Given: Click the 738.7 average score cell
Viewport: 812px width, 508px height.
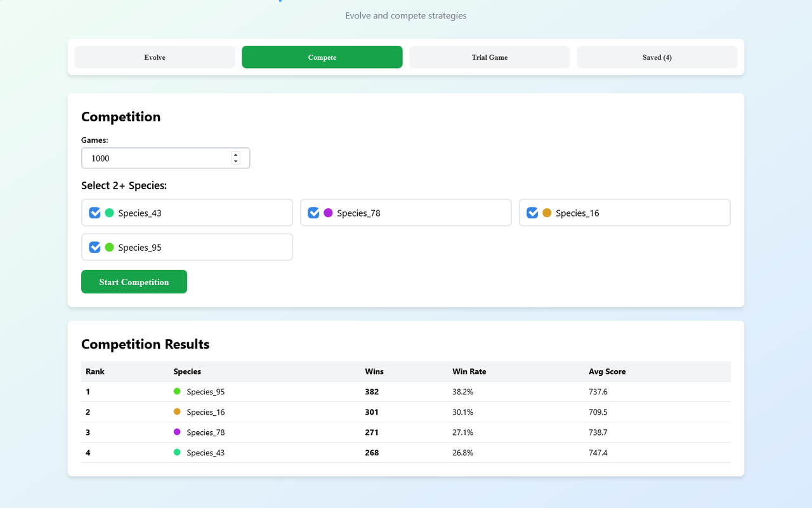Looking at the screenshot, I should tap(598, 432).
